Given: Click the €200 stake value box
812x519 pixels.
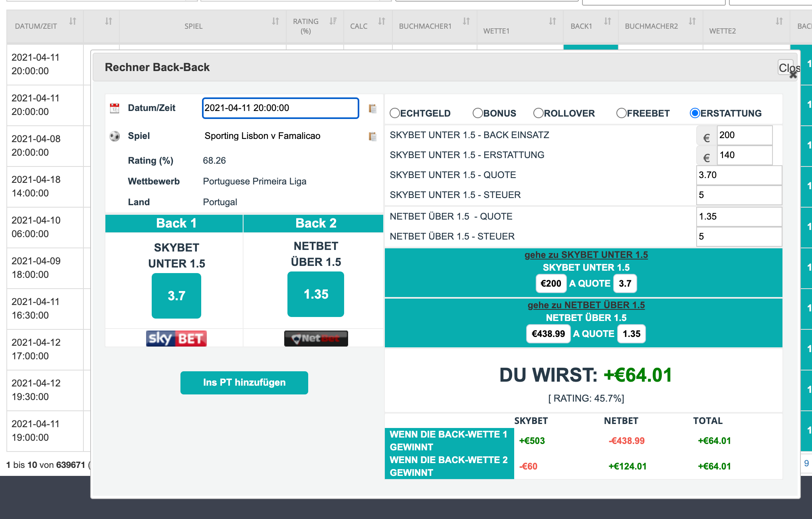Looking at the screenshot, I should 551,283.
